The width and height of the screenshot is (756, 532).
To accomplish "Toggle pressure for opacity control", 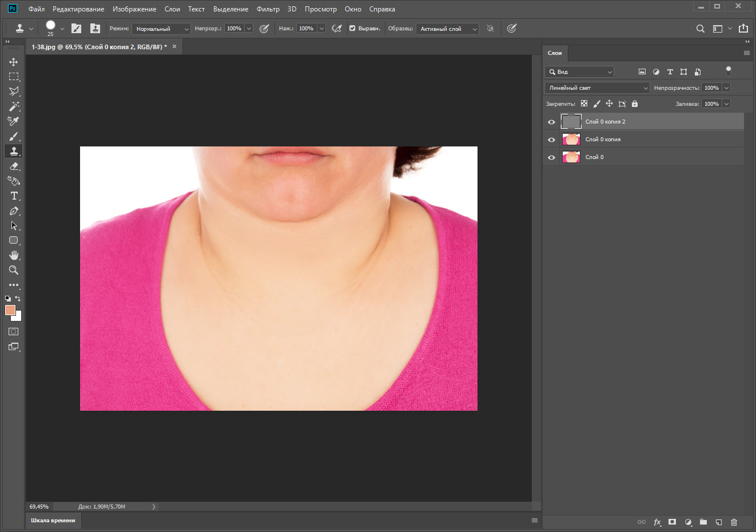I will pyautogui.click(x=264, y=29).
